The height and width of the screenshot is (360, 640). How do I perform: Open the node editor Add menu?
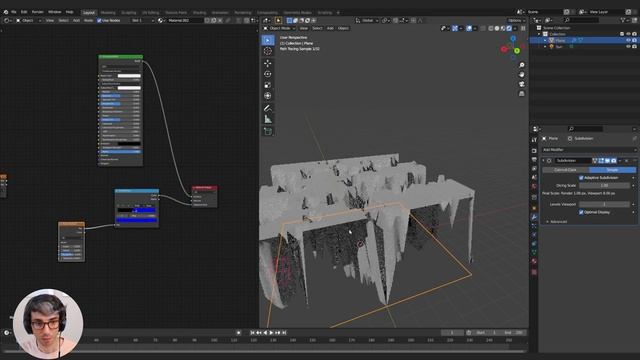click(76, 20)
